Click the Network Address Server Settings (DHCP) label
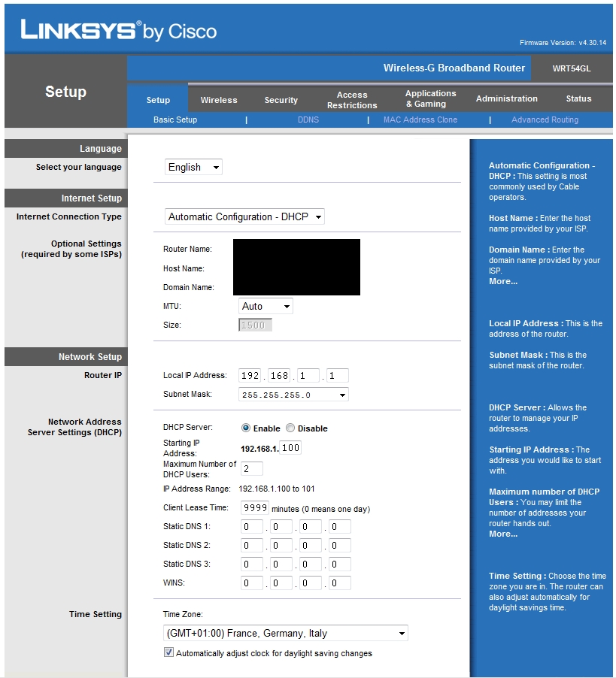Viewport: 616px width, 678px height. (74, 427)
